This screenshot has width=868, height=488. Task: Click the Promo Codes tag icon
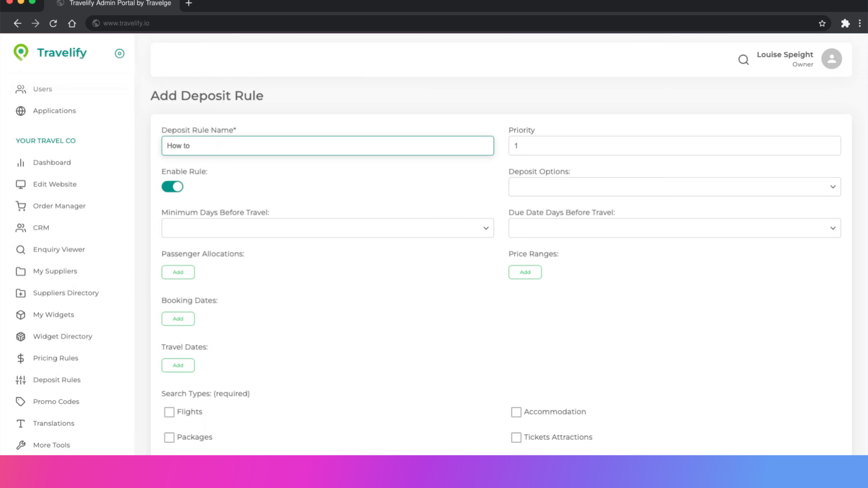(x=21, y=402)
